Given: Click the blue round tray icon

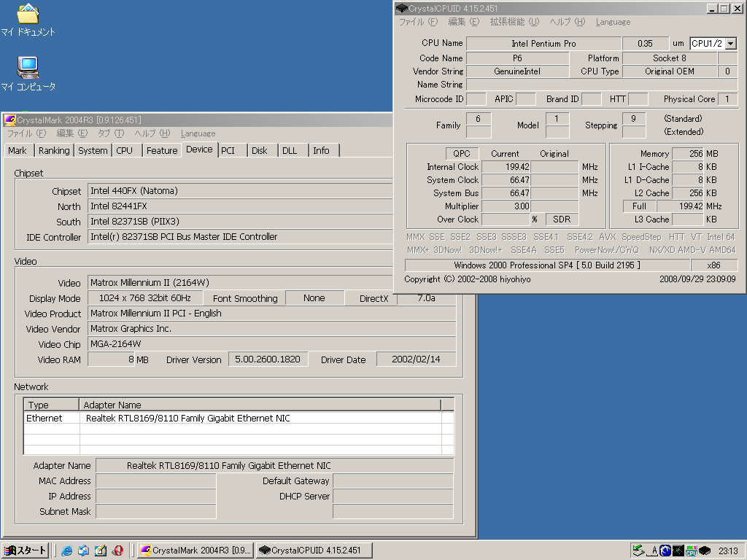Looking at the screenshot, I should pos(665,551).
